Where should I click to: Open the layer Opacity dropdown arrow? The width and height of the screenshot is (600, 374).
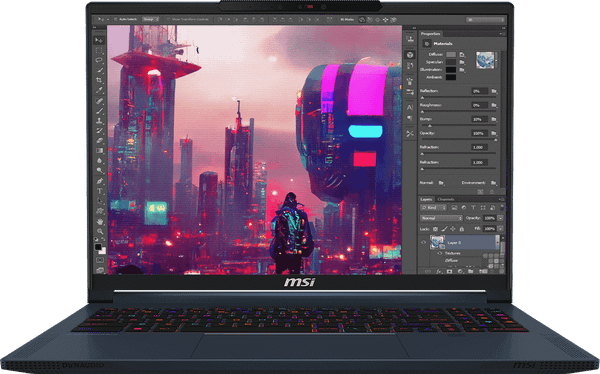[500, 218]
